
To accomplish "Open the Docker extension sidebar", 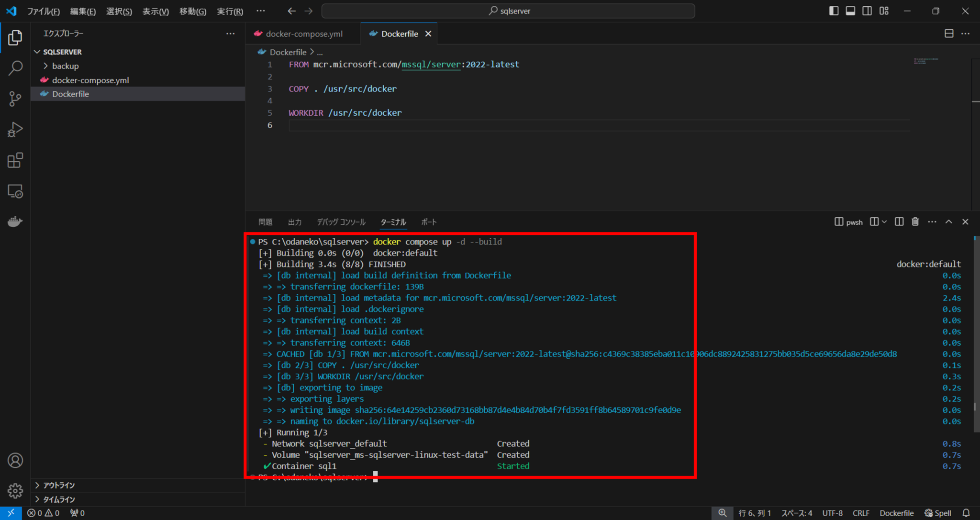I will click(x=15, y=221).
